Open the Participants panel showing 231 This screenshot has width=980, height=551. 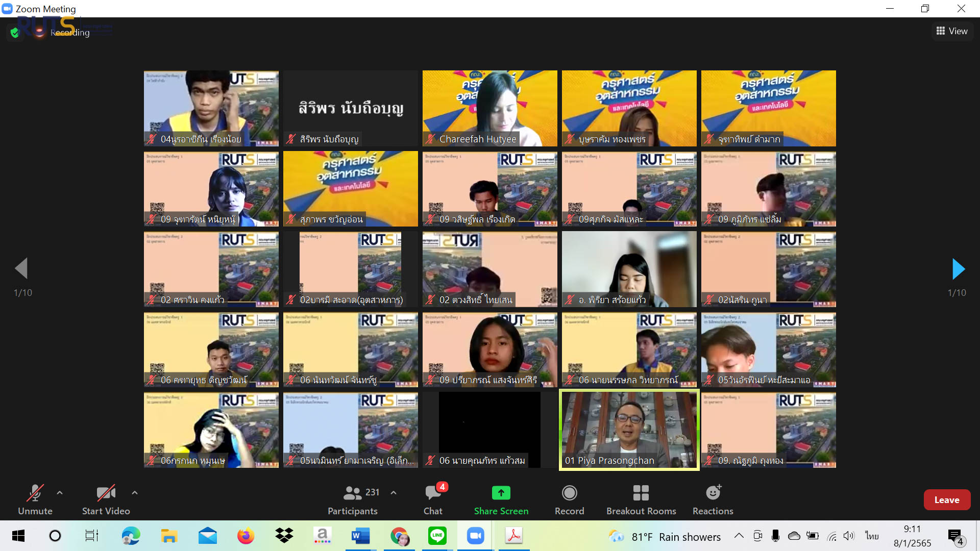(x=353, y=499)
